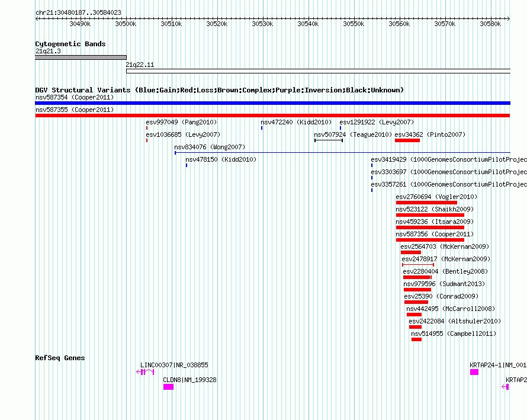Click the red bar under nsv459236 (Itsara2009)
The width and height of the screenshot is (527, 420).
click(430, 227)
